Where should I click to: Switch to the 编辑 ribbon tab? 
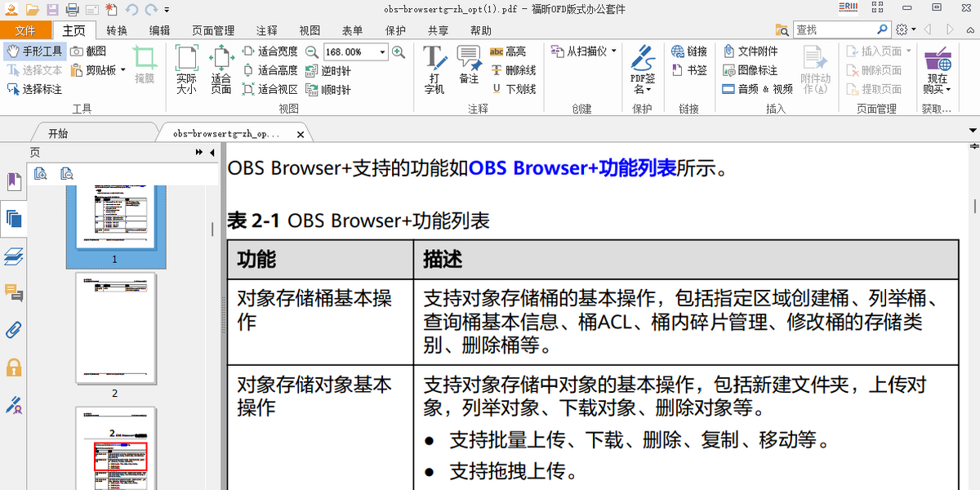tap(159, 30)
